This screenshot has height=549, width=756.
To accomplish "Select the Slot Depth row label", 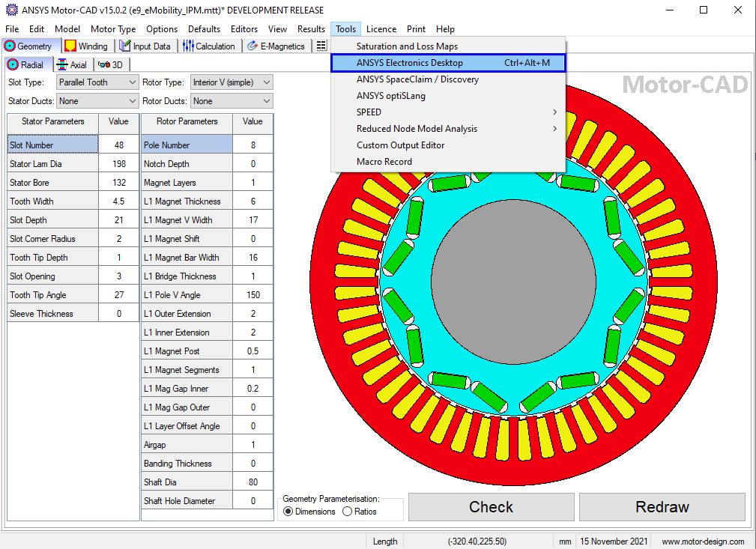I will point(53,220).
